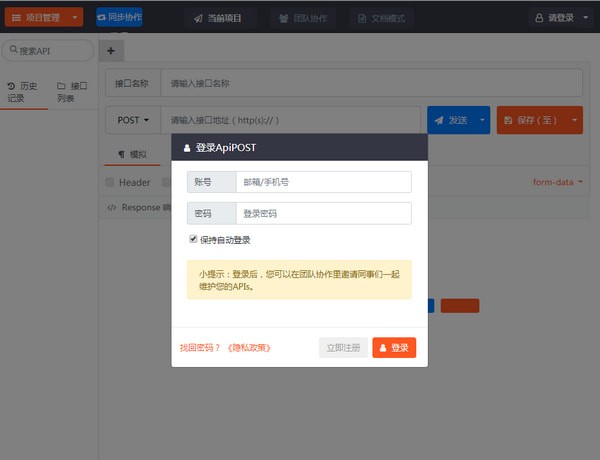This screenshot has height=460, width=600.
Task: Expand the arrow beside 发送
Action: coord(482,120)
